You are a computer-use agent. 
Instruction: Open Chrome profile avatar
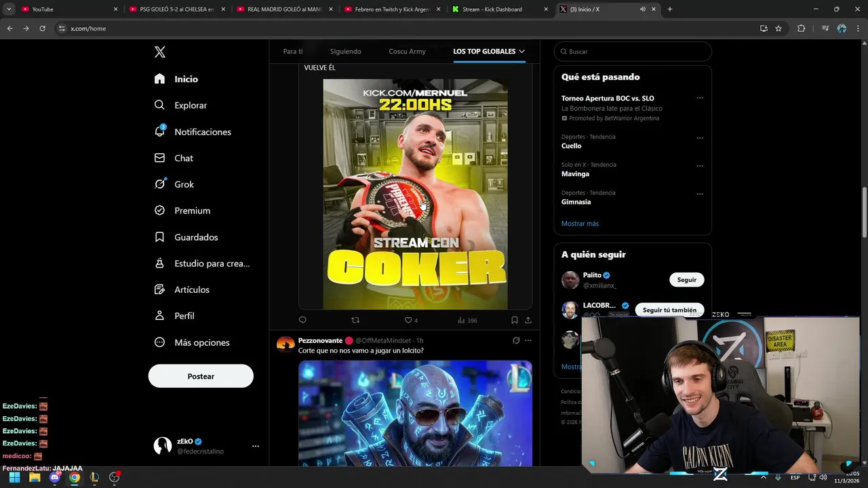pos(842,28)
